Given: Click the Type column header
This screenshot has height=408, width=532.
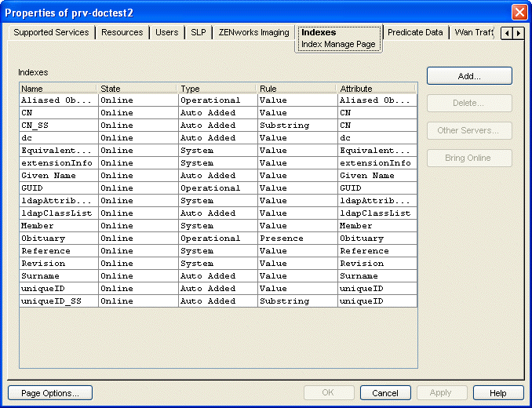Looking at the screenshot, I should pos(217,89).
